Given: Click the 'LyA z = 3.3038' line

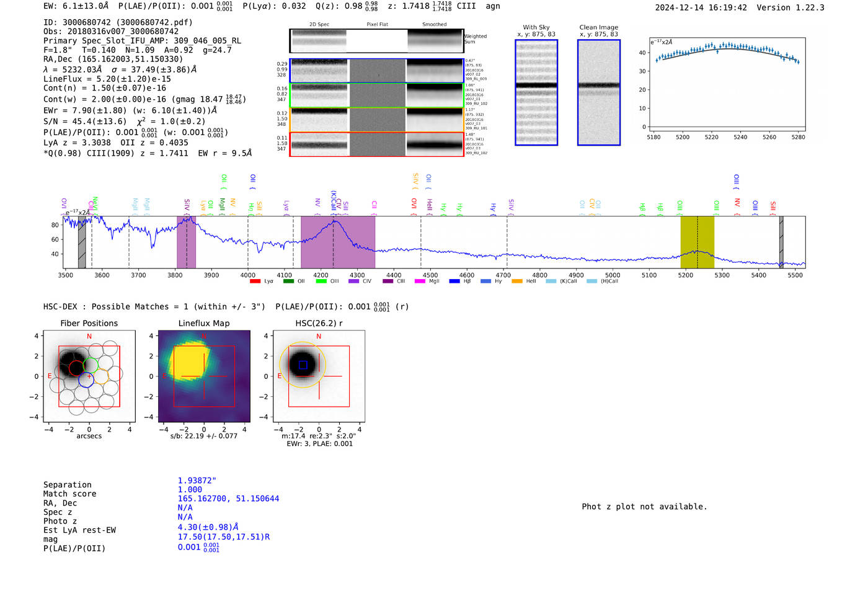Looking at the screenshot, I should [x=77, y=143].
